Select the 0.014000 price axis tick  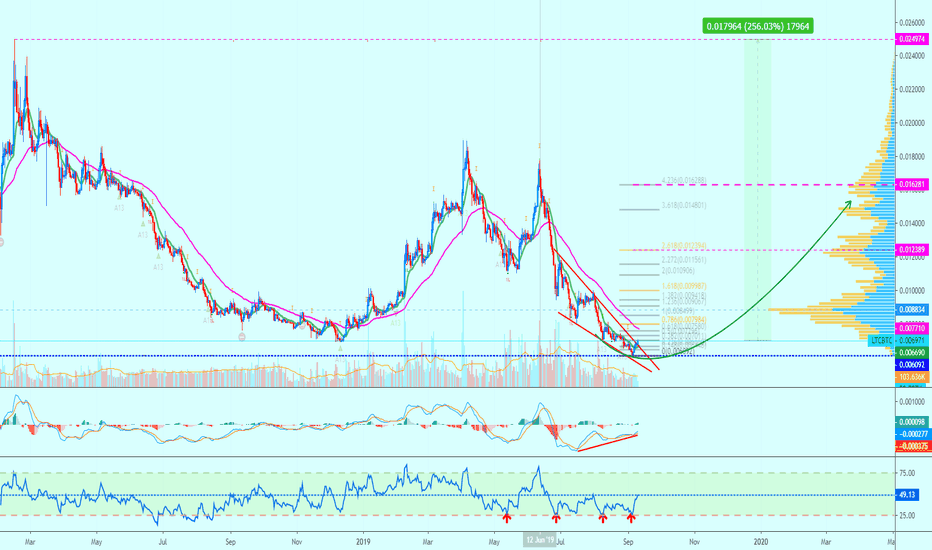912,224
